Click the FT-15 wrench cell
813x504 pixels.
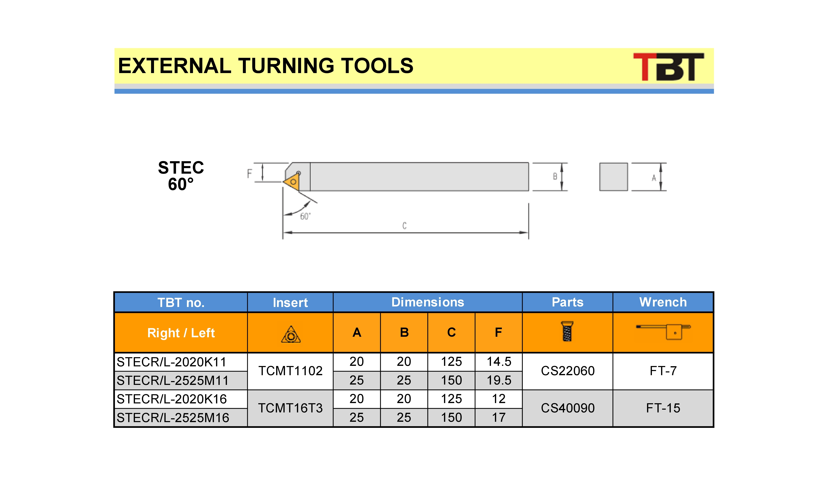pyautogui.click(x=663, y=408)
